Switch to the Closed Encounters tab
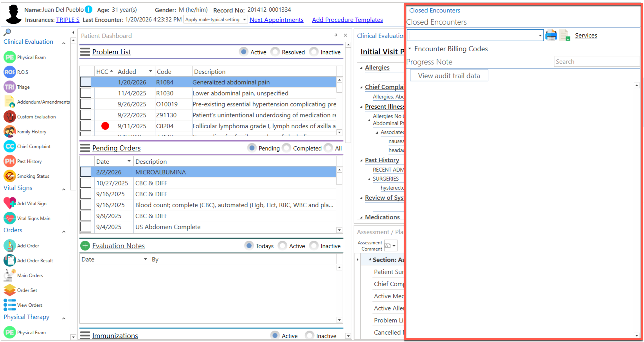 click(434, 10)
